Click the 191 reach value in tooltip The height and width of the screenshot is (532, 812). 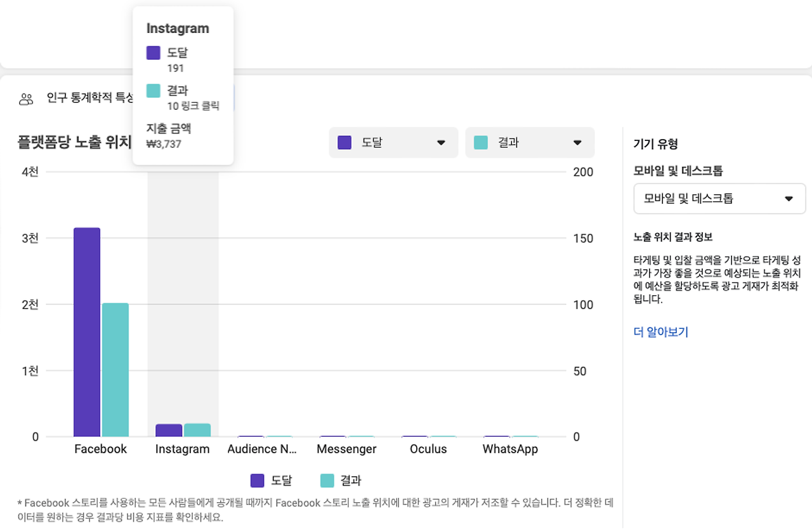pyautogui.click(x=176, y=68)
